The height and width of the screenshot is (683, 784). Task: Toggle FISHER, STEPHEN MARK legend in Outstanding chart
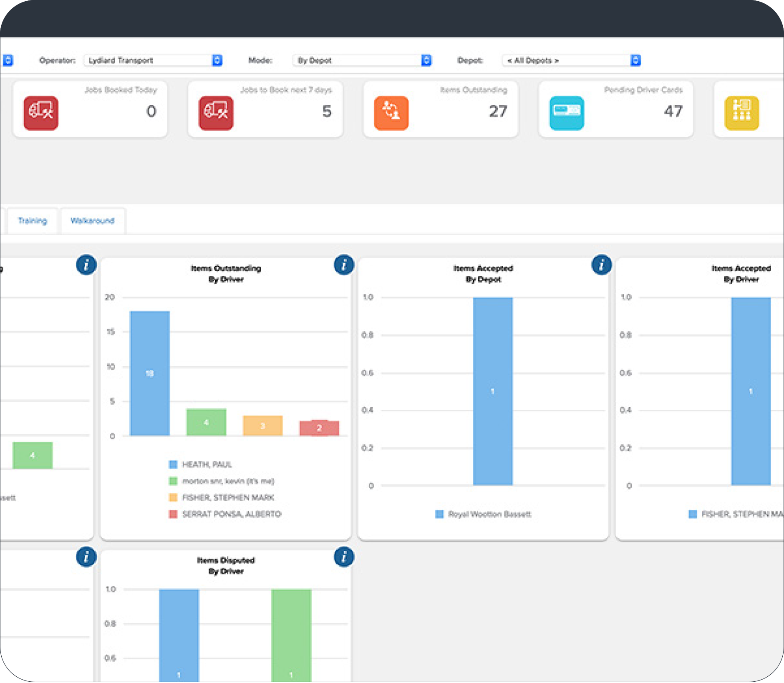click(x=222, y=497)
